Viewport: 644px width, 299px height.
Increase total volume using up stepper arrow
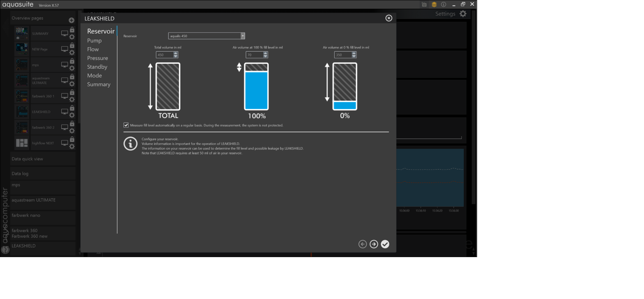[176, 53]
